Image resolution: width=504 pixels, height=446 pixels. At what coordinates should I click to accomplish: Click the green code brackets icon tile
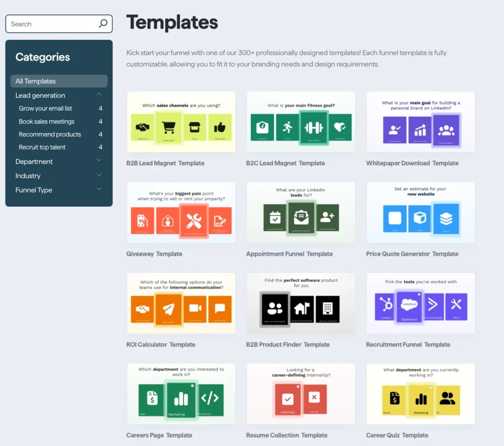[211, 400]
